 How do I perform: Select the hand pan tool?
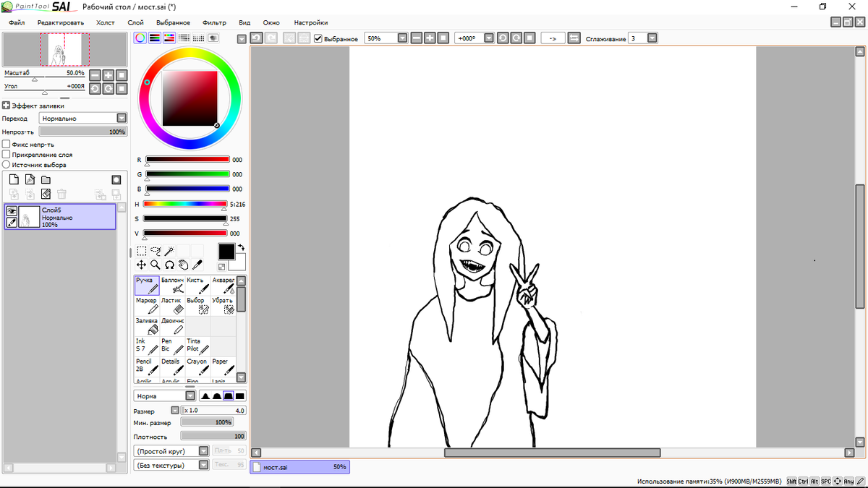click(x=182, y=265)
